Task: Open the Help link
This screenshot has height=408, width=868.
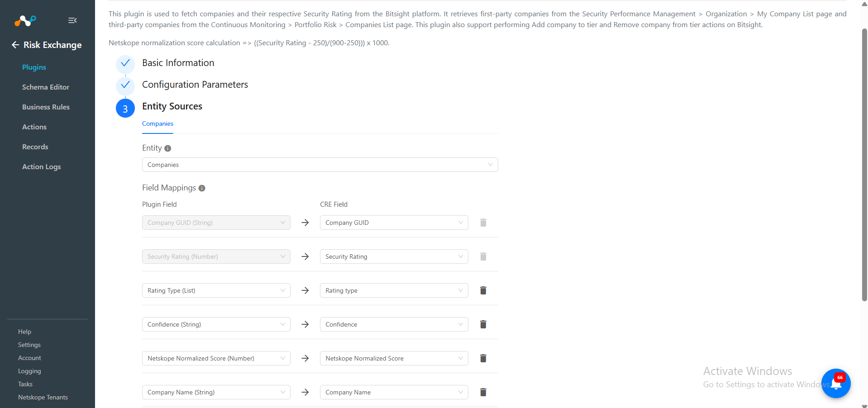Action: 24,332
